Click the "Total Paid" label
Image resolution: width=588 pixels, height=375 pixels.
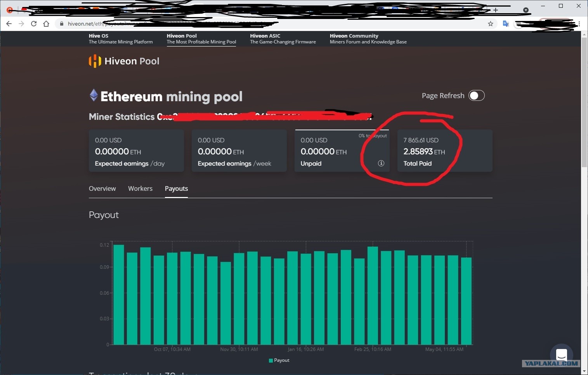pyautogui.click(x=418, y=163)
